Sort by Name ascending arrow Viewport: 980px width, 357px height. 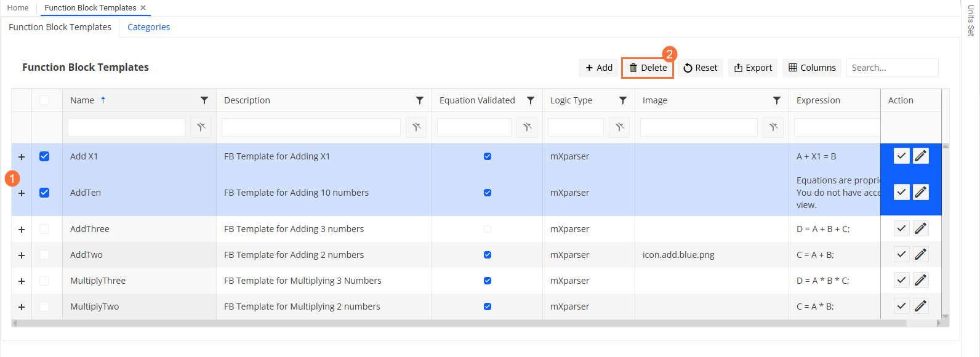(x=103, y=100)
